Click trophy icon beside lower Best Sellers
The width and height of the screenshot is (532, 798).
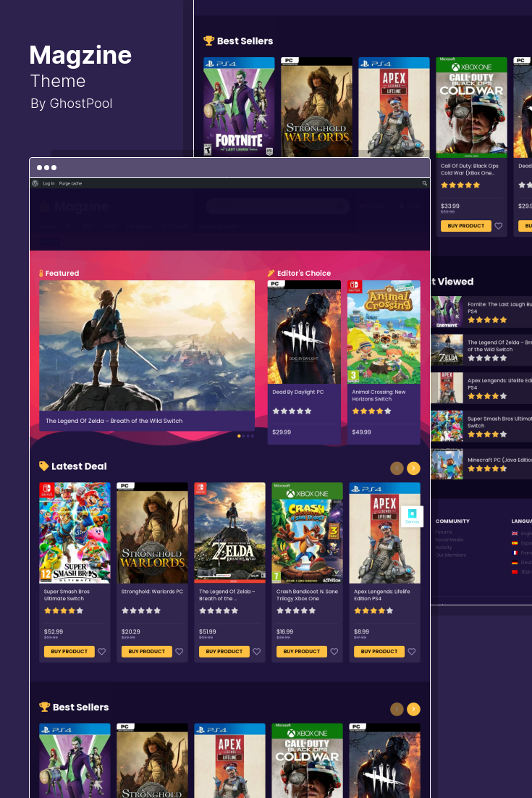point(44,707)
